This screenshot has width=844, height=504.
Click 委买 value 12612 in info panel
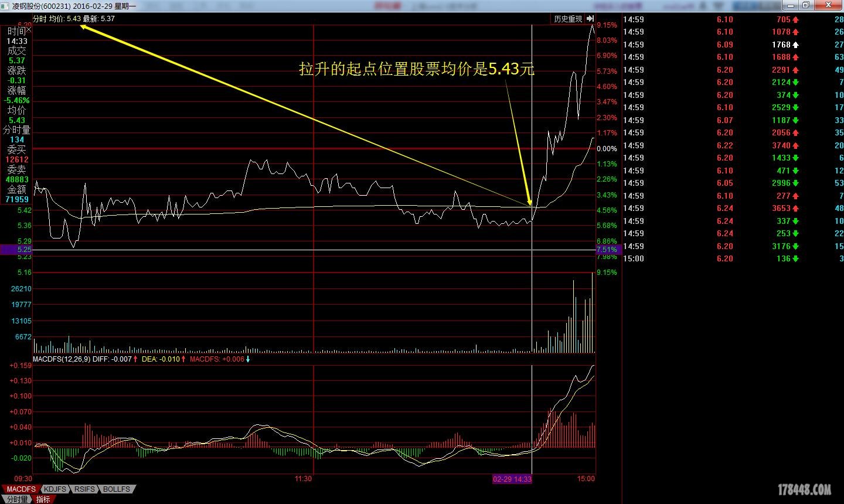(17, 159)
